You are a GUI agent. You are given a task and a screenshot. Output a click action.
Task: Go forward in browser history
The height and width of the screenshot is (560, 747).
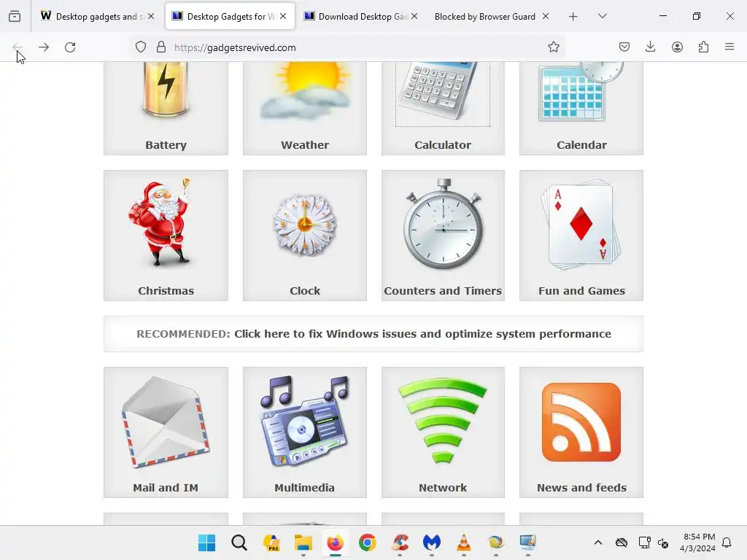click(44, 47)
